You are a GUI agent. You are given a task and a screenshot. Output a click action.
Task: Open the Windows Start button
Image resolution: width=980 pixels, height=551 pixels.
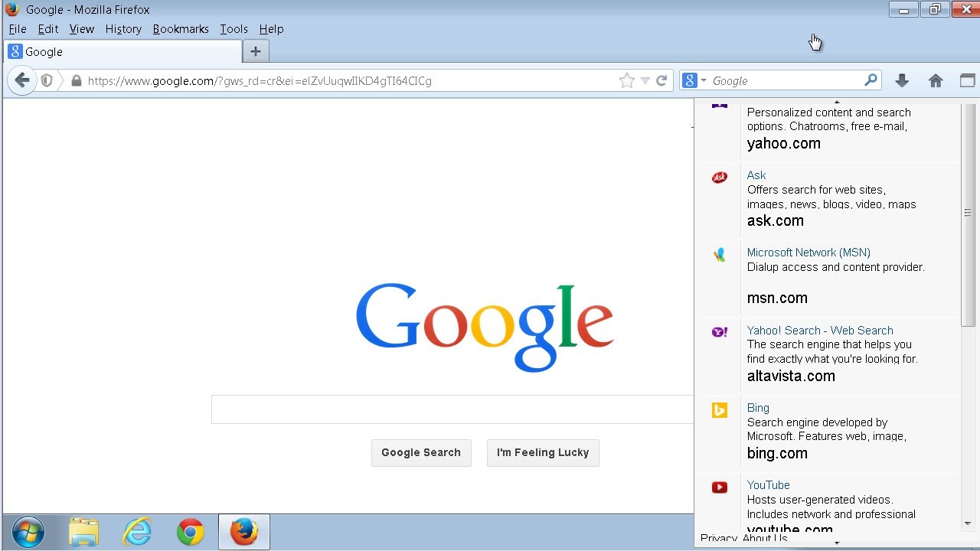pos(28,532)
